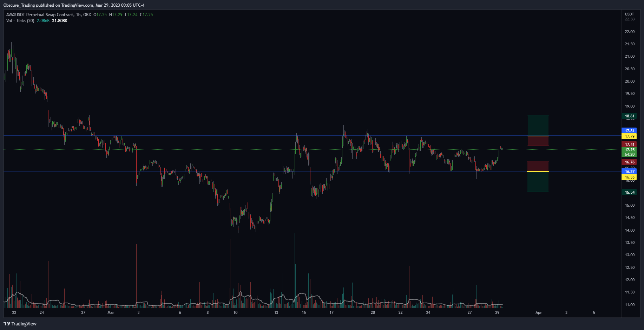Screen dimensions: 644x330
Task: Click the Apr label on the time axis
Action: pos(539,312)
